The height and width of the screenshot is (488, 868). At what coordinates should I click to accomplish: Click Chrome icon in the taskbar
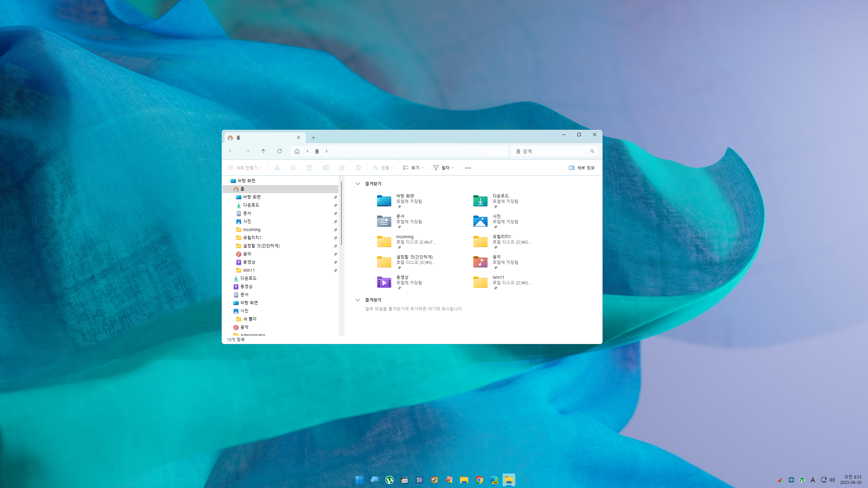tap(479, 480)
